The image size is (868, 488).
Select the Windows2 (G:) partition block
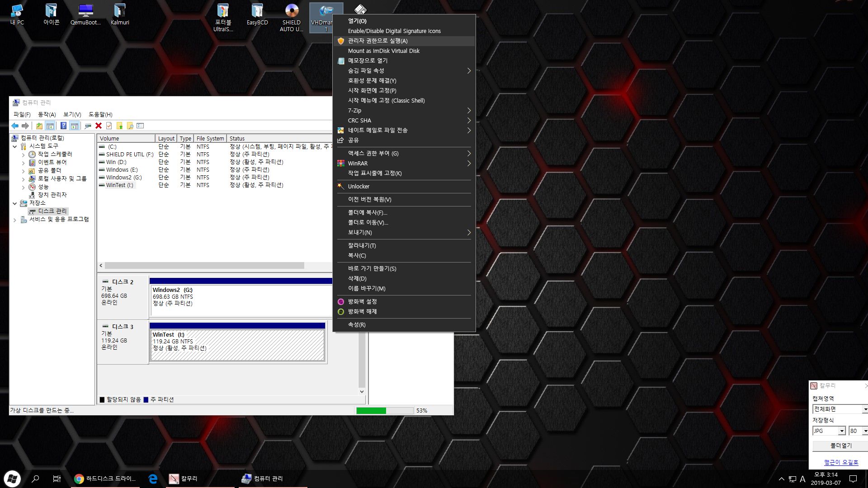coord(241,300)
